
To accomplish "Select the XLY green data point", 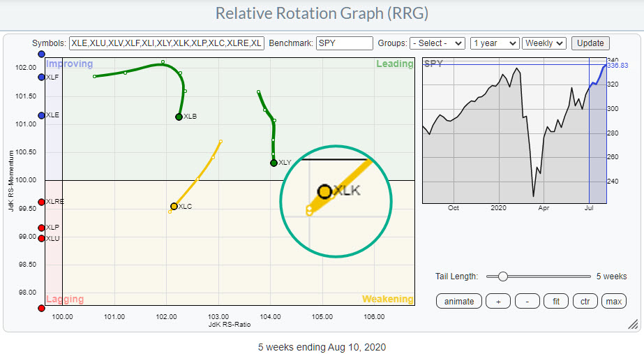I will (x=274, y=163).
